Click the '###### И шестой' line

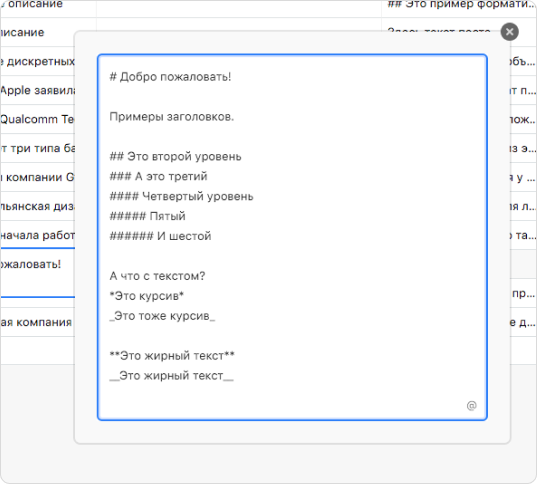tap(160, 236)
